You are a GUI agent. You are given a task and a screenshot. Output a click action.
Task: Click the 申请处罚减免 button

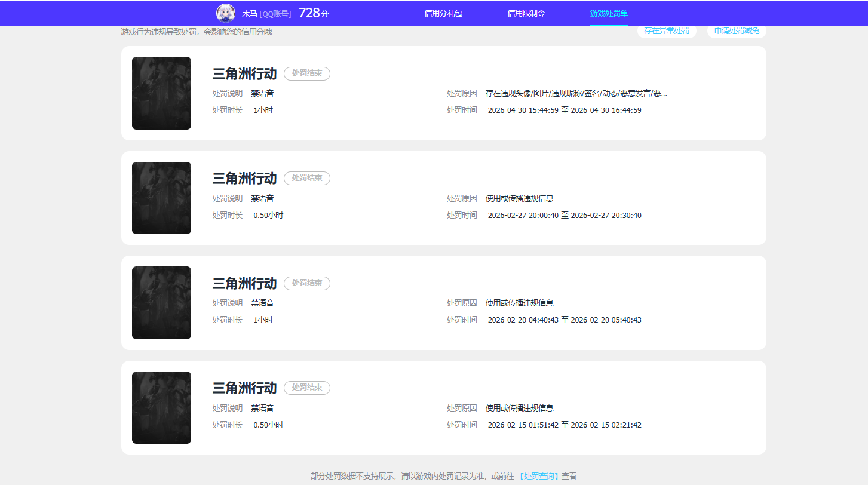click(x=737, y=31)
